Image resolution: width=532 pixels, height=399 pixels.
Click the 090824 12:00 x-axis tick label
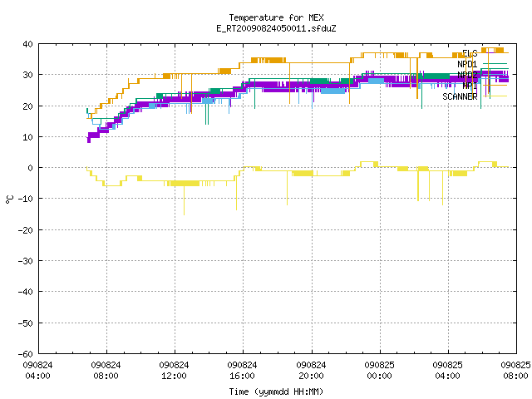click(x=174, y=370)
